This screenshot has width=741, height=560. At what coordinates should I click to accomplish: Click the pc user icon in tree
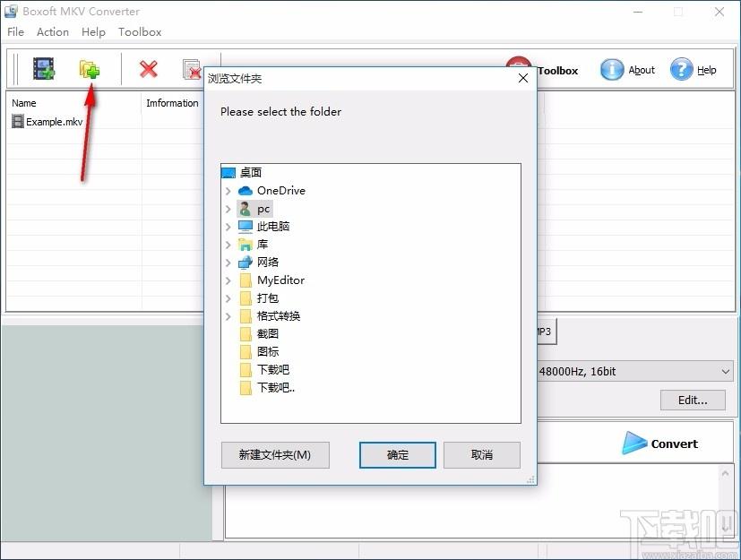[245, 209]
